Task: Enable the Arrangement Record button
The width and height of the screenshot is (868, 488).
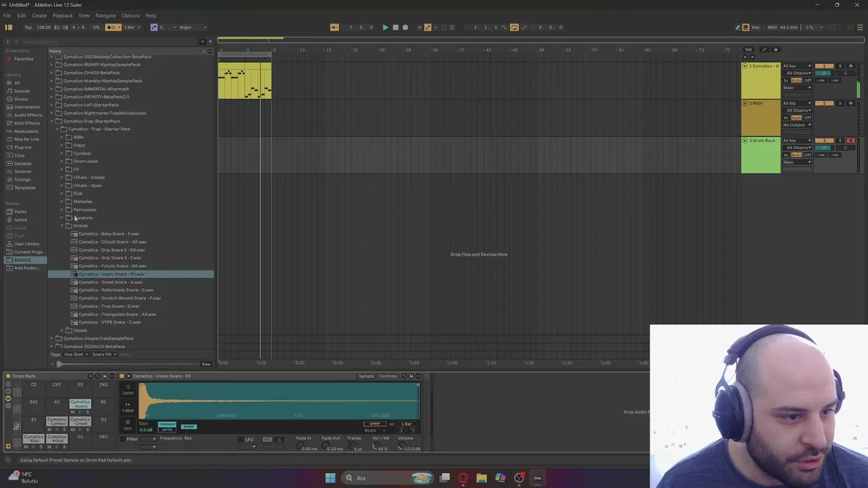Action: click(x=406, y=27)
